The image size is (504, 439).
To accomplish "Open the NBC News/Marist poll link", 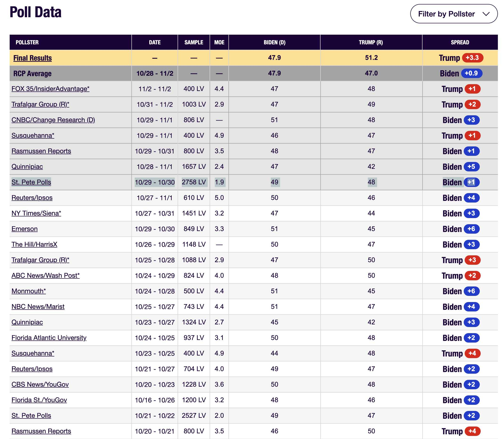I will 38,306.
